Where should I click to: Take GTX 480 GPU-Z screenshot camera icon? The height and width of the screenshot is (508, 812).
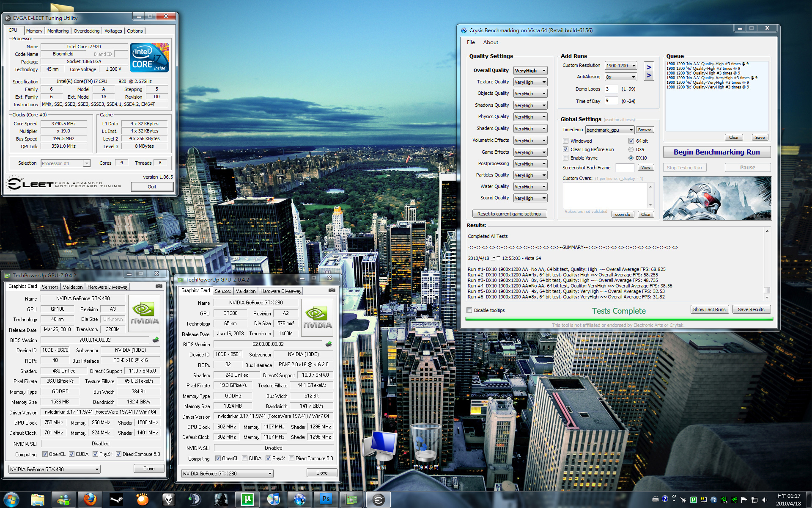pyautogui.click(x=159, y=286)
